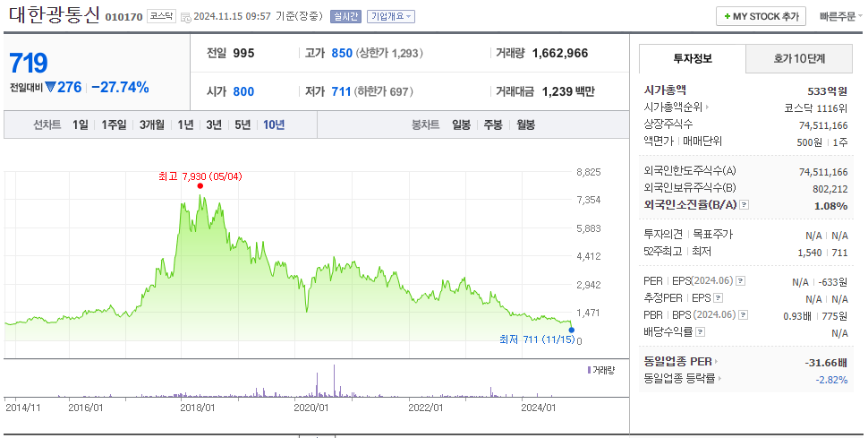Click the 2018/01 label on chart axis
868x438 pixels.
[x=197, y=408]
